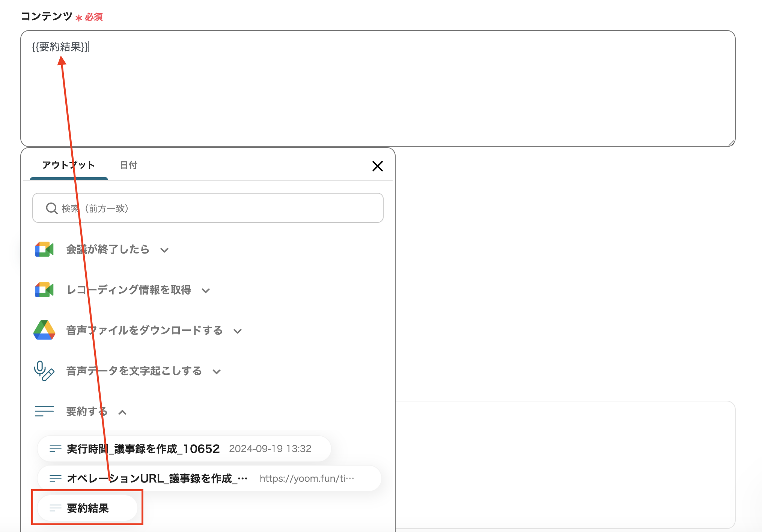The image size is (762, 532).
Task: Click lines icon on 要約結果 item
Action: click(56, 508)
